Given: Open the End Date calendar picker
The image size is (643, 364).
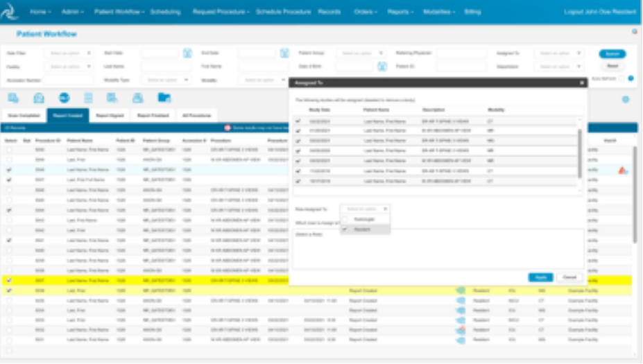Looking at the screenshot, I should tap(284, 53).
